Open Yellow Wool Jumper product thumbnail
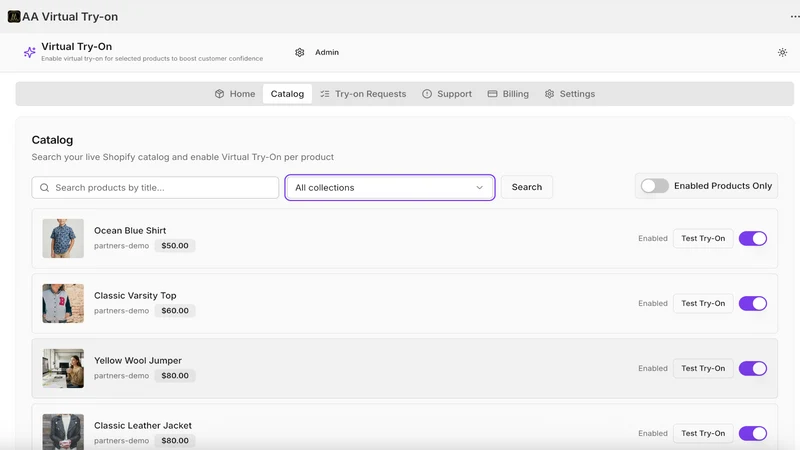This screenshot has height=450, width=800. (x=63, y=368)
